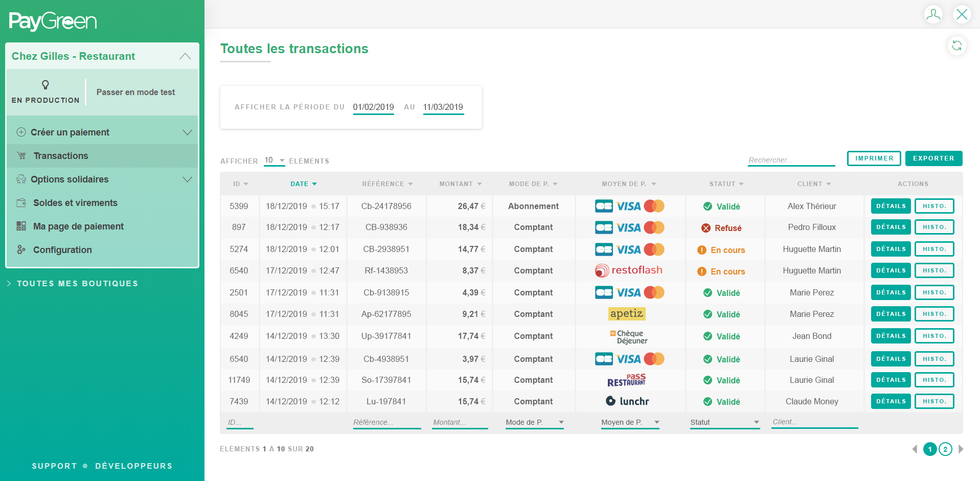Open DÉTAILS for Claude Money transaction
This screenshot has width=980, height=481.
[x=891, y=401]
